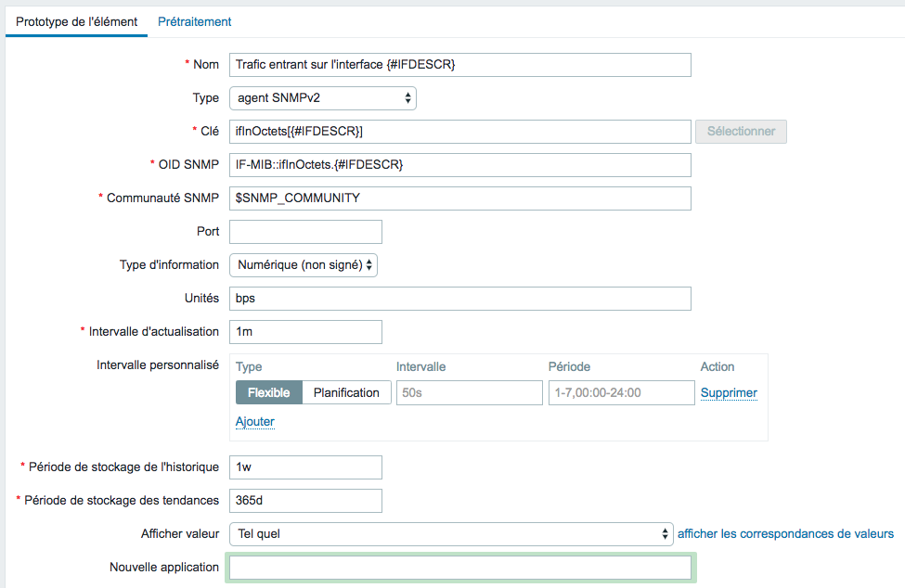The height and width of the screenshot is (588, 905).
Task: Switch to the Prétraitement tab
Action: pyautogui.click(x=195, y=22)
